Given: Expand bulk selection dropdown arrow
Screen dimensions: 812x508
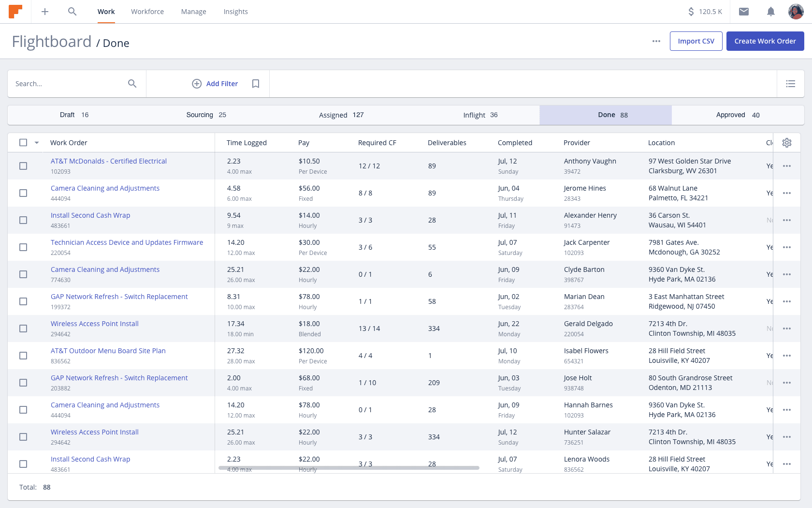Looking at the screenshot, I should (37, 143).
